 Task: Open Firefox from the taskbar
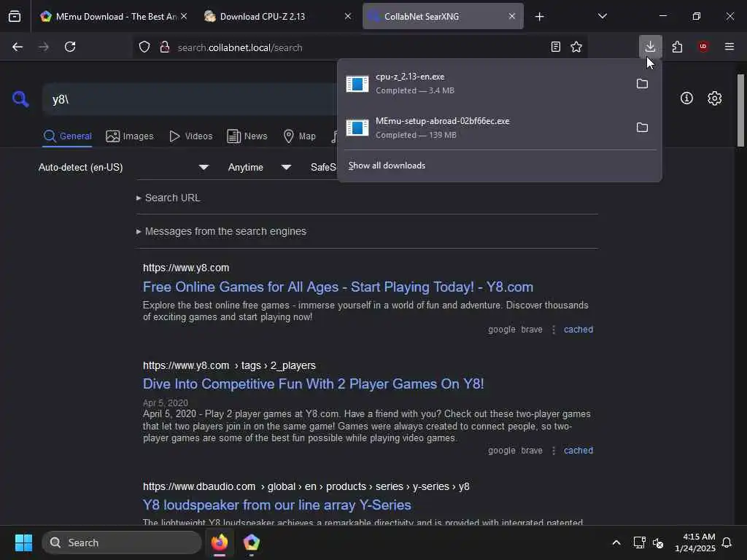(220, 542)
